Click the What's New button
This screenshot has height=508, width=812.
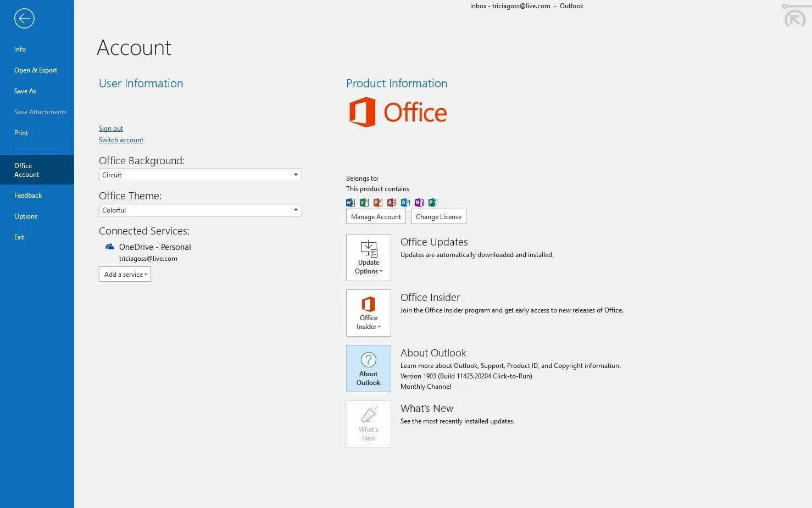pyautogui.click(x=369, y=424)
